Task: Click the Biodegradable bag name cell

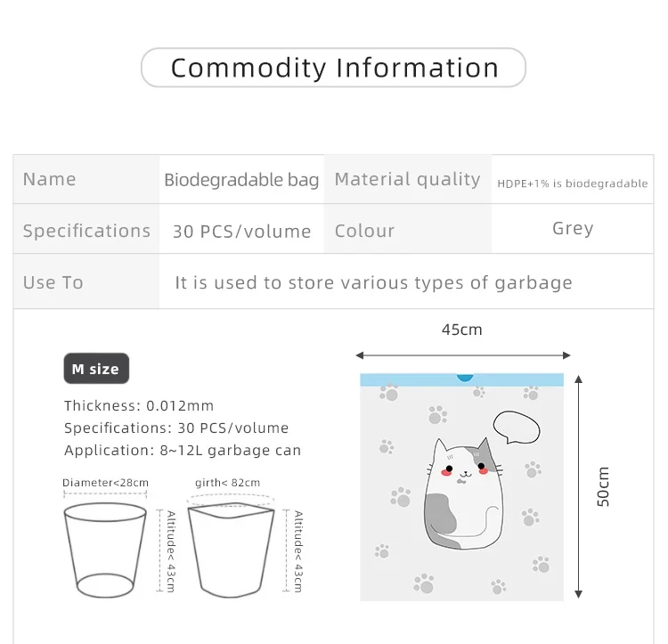Action: coord(241,180)
